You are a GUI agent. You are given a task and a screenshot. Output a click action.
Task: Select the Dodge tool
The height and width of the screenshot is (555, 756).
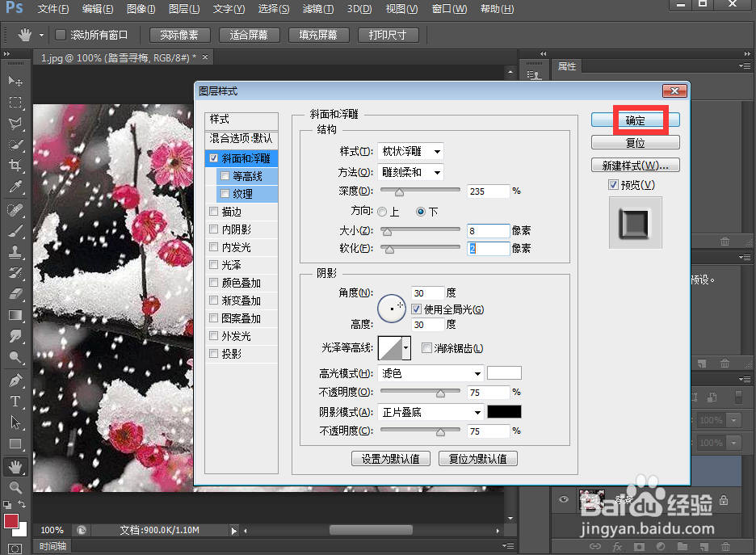tap(15, 357)
